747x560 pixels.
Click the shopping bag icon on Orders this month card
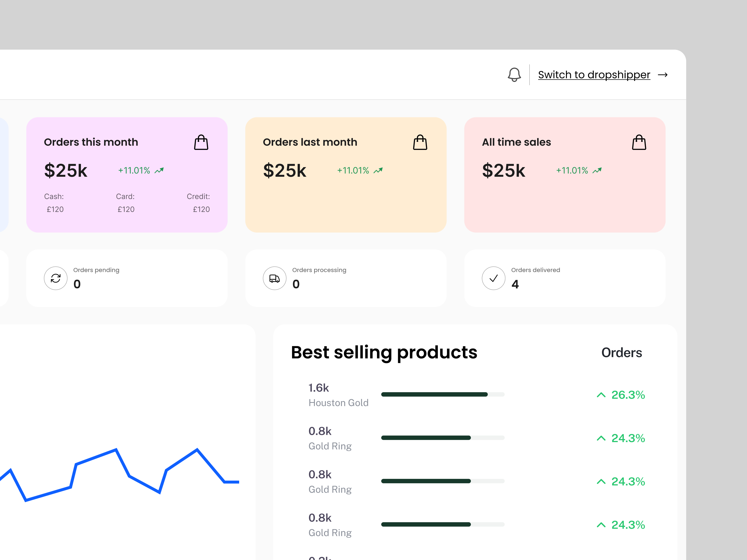[201, 142]
